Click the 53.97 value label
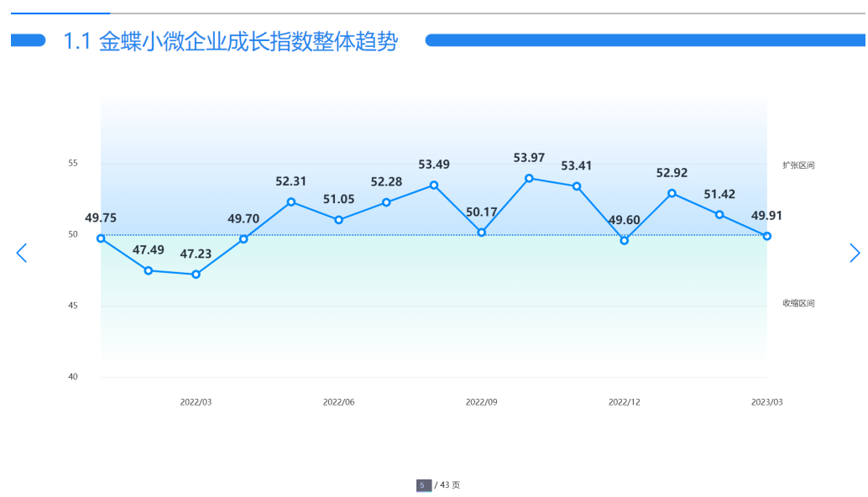 (x=529, y=159)
